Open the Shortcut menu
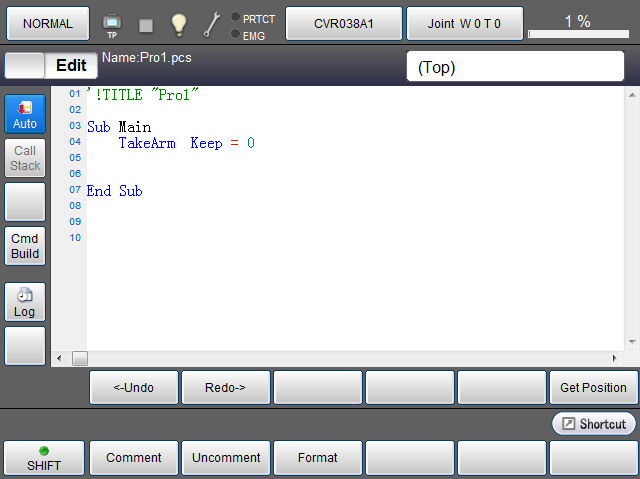Viewport: 640px width, 479px height. coord(594,424)
